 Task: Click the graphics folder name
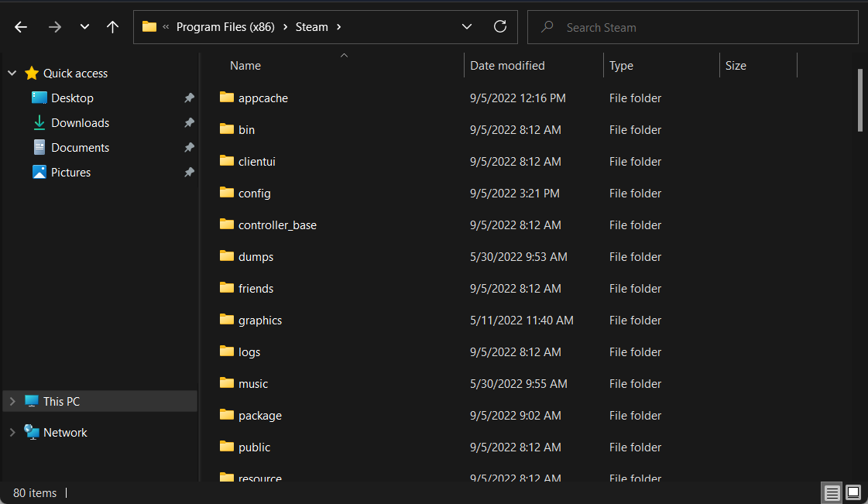[260, 321]
